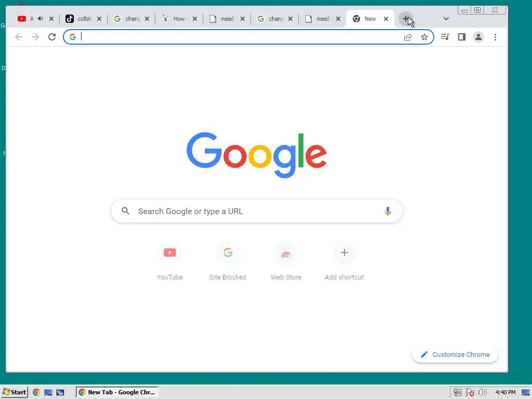Launch Chrome from quick launch icon
The width and height of the screenshot is (532, 399).
coord(36,392)
